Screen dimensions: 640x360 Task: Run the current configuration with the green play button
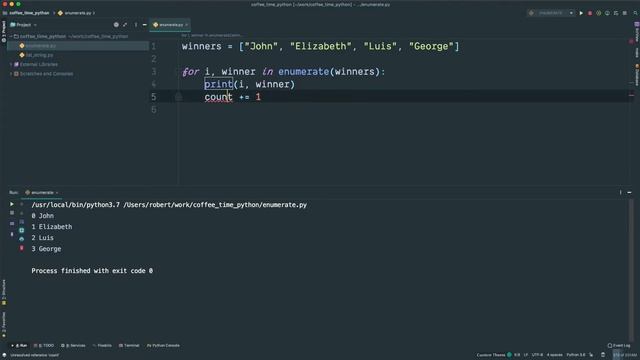(581, 13)
